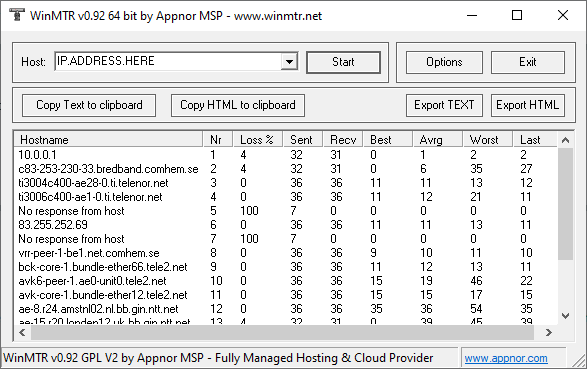The width and height of the screenshot is (587, 369).
Task: Open the Options dialog
Action: (x=444, y=62)
